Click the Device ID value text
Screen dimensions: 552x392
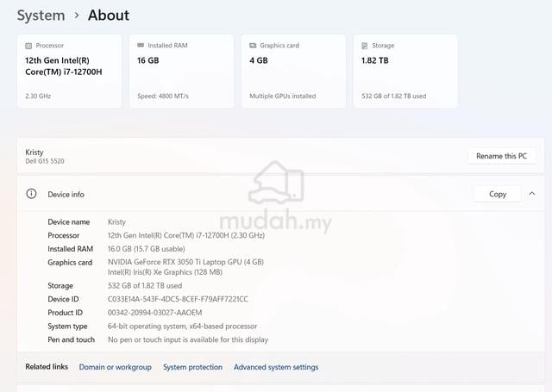[178, 299]
